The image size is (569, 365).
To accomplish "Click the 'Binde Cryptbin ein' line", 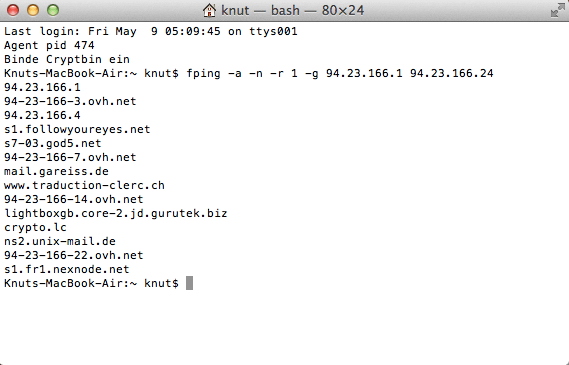I will [x=67, y=60].
